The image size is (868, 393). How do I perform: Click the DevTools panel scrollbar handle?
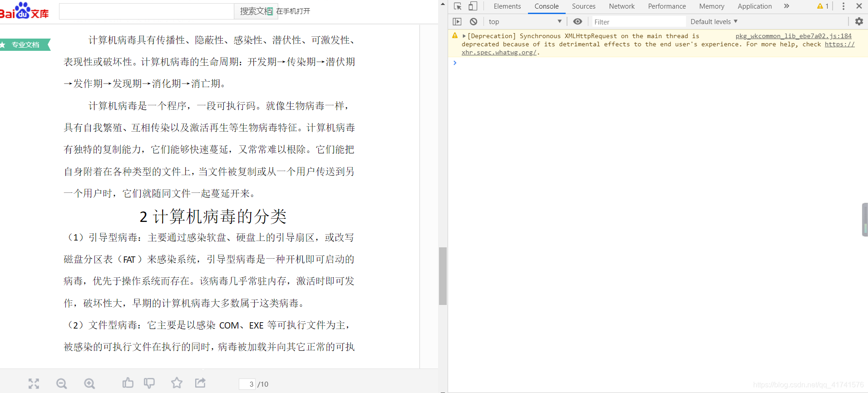(865, 220)
